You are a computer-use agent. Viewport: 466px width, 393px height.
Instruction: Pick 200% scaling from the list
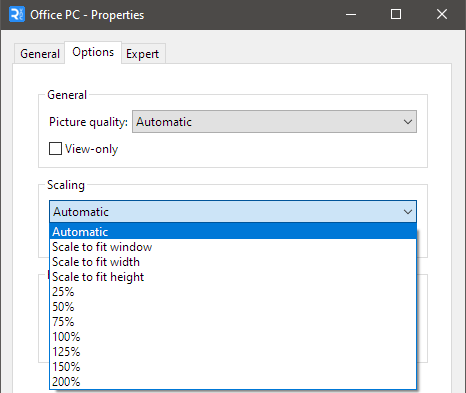[233, 382]
